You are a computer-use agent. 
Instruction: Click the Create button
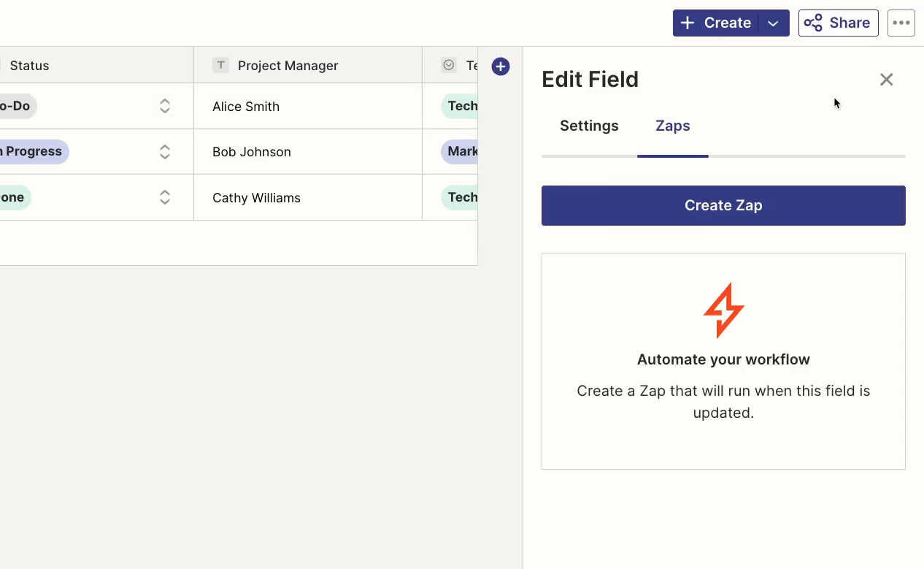pyautogui.click(x=716, y=23)
